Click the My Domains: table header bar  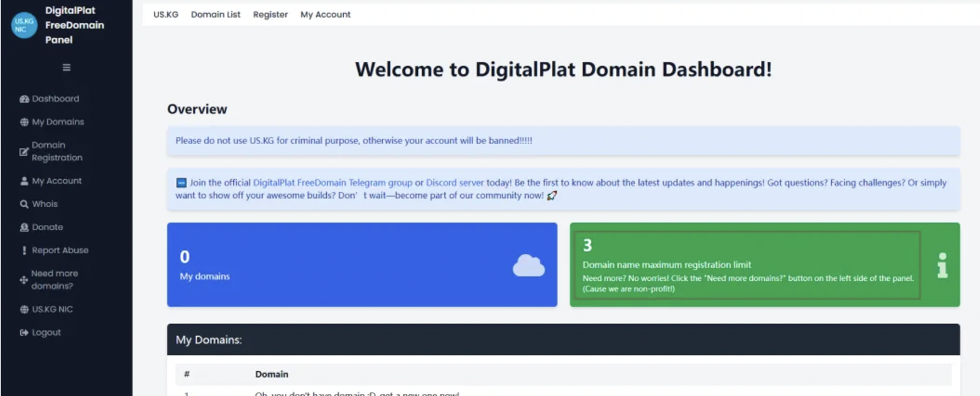click(563, 340)
